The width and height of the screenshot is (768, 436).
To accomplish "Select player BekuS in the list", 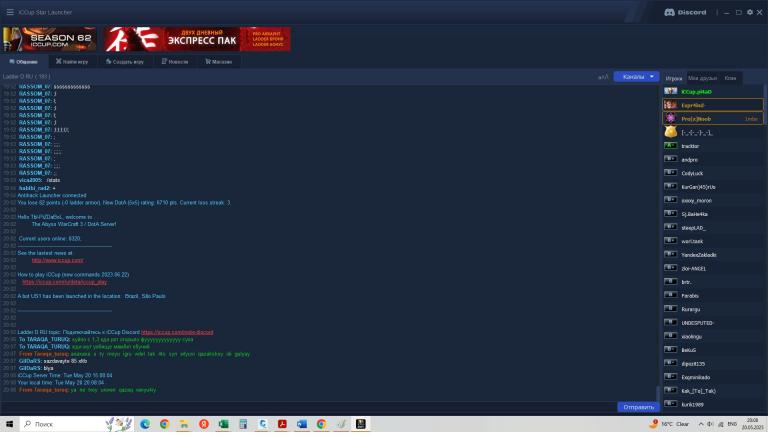I will (x=713, y=350).
